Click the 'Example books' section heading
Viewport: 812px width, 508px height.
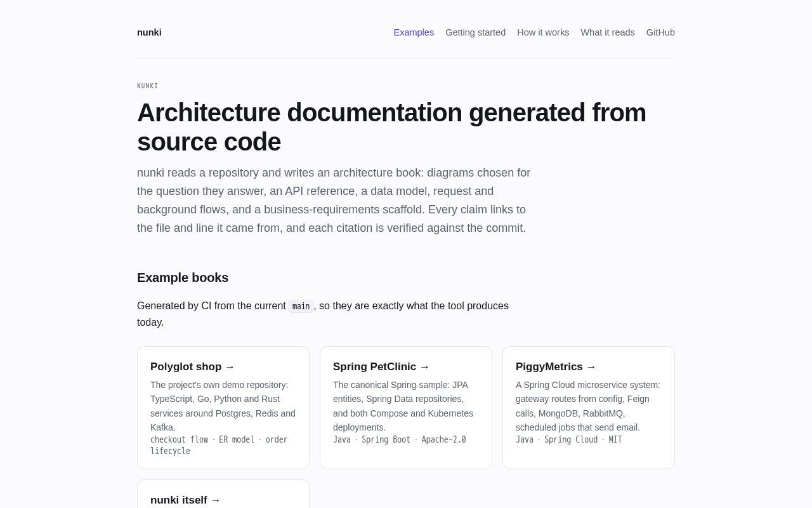183,277
